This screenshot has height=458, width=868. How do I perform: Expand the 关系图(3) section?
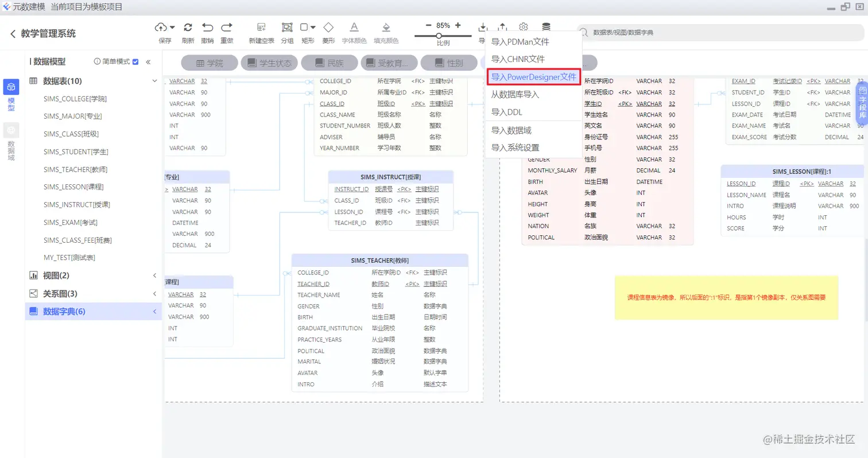coord(154,294)
